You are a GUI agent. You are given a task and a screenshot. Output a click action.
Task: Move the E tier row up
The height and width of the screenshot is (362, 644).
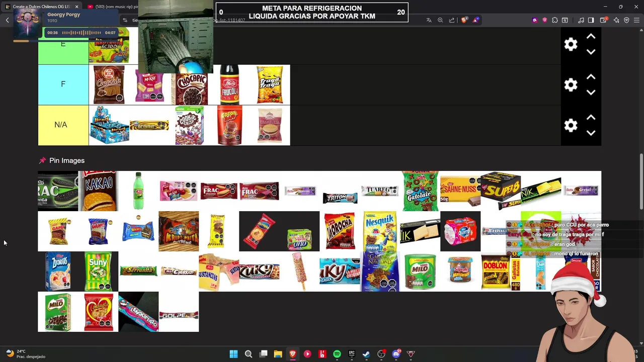pos(591,37)
